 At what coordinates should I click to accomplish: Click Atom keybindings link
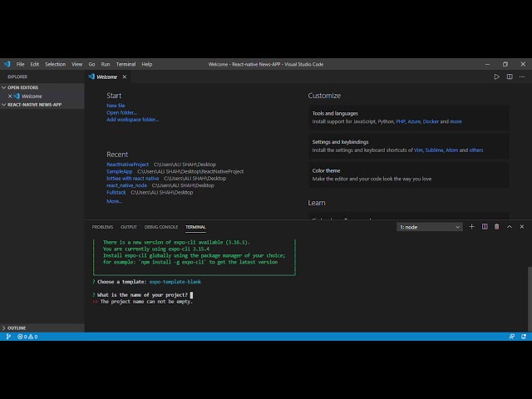[x=452, y=150]
